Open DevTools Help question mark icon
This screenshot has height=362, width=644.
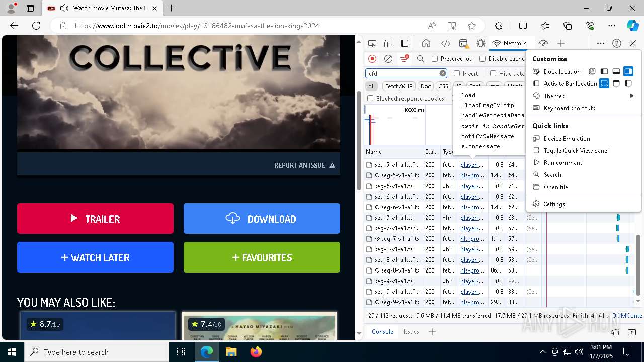[x=617, y=43]
